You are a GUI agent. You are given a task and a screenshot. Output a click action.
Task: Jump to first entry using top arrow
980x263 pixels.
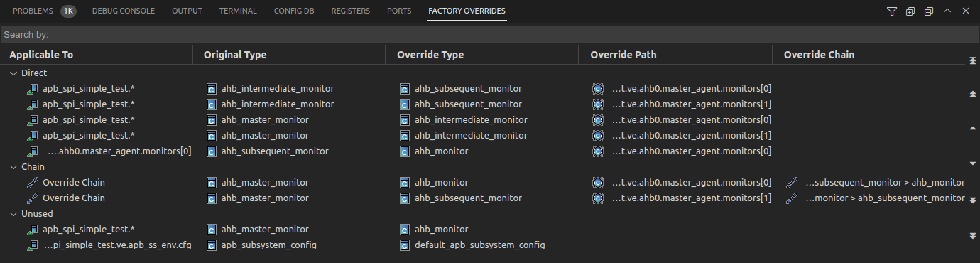coord(972,61)
